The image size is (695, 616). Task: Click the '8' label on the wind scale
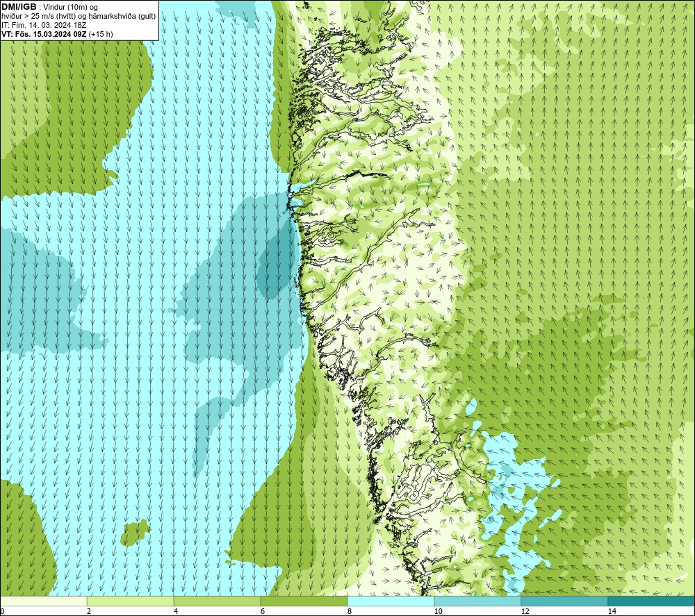(x=350, y=611)
